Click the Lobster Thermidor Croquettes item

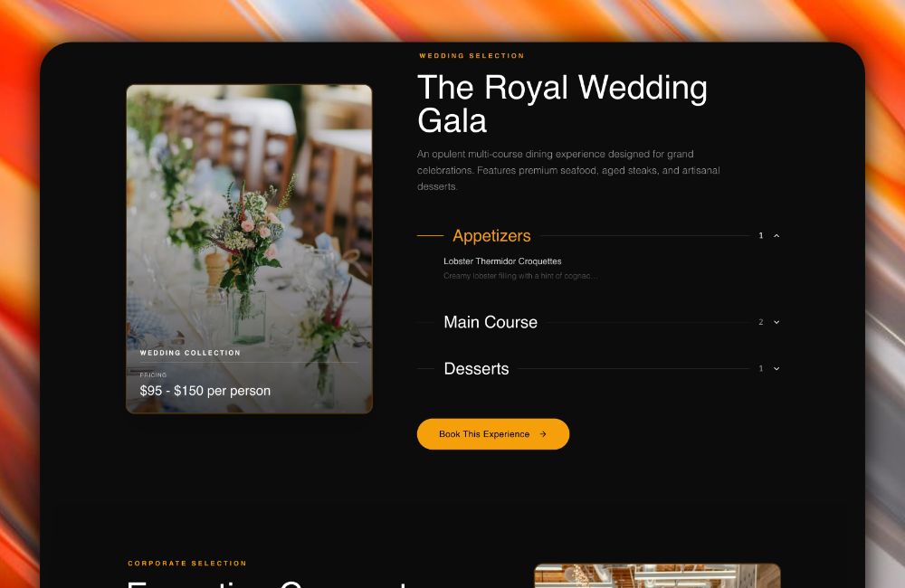coord(502,261)
